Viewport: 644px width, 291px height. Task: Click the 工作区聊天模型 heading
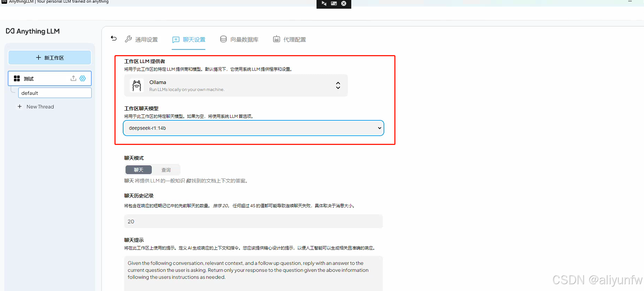coord(141,108)
